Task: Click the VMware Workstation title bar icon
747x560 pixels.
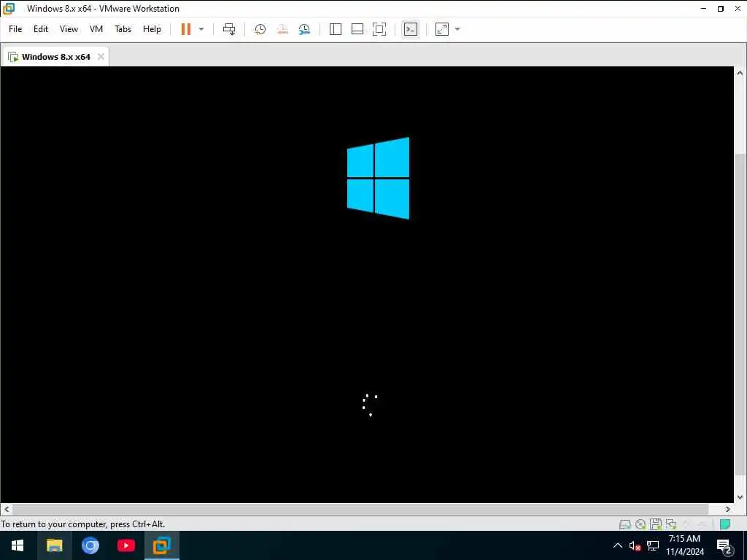Action: [9, 9]
